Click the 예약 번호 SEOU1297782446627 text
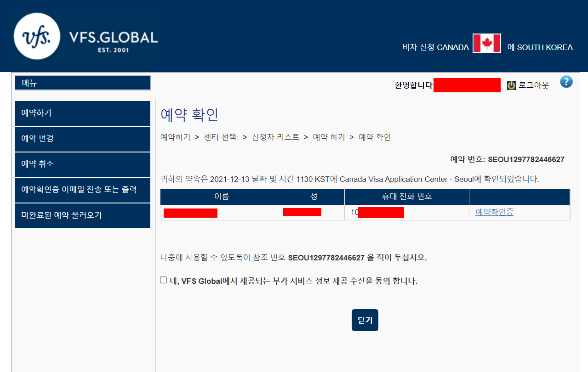 507,160
